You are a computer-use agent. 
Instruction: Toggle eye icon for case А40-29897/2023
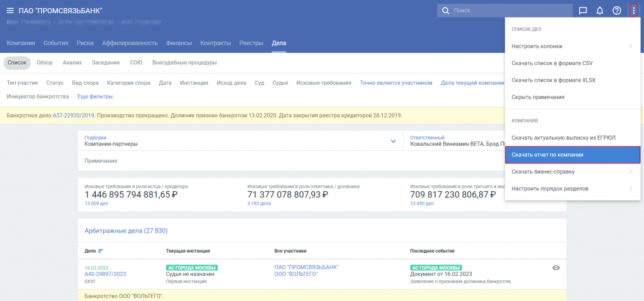coord(556,268)
